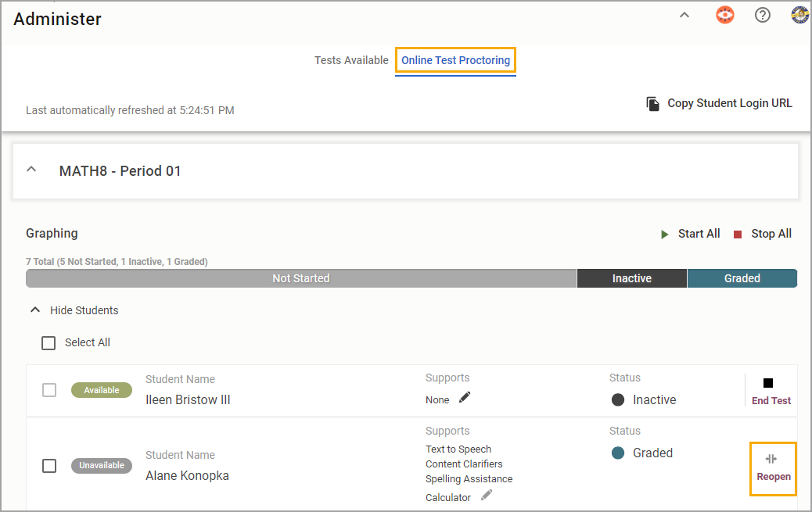Collapse the Hide Students list
Screen dimensions: 812x512
click(34, 310)
